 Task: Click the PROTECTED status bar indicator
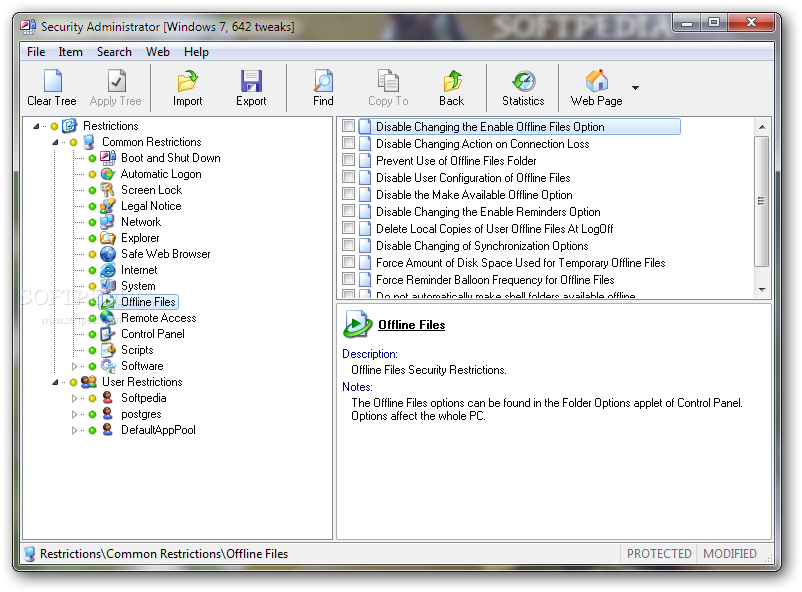point(659,554)
